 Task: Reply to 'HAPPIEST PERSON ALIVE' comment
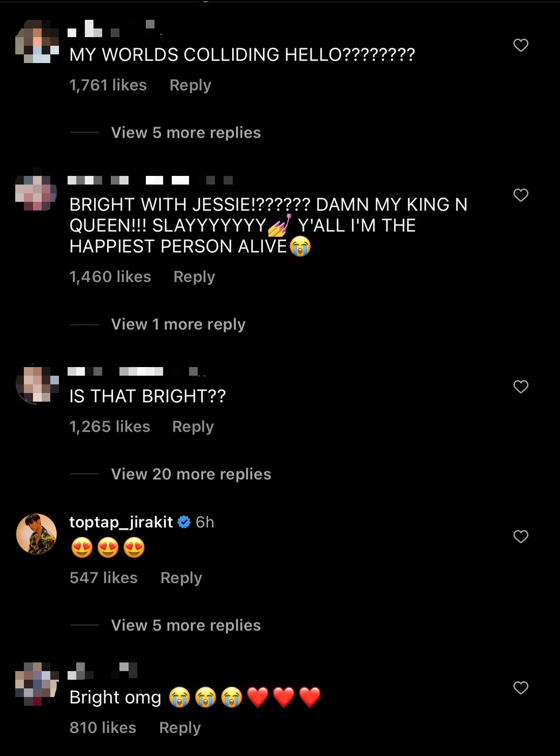click(x=194, y=277)
